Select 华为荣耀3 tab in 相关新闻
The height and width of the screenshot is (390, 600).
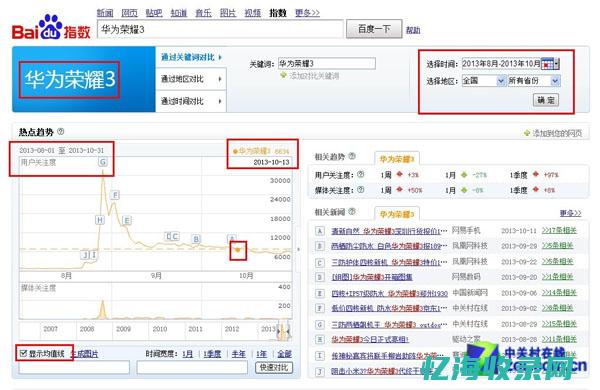point(396,214)
